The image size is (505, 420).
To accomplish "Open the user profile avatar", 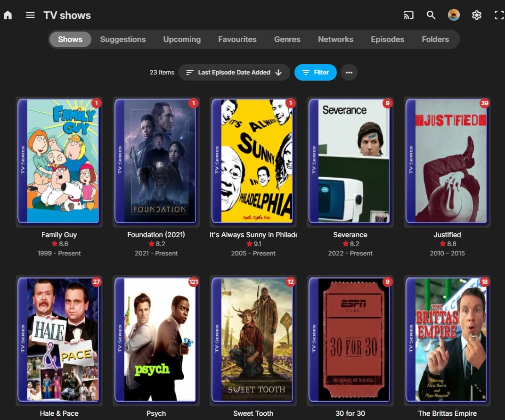I will [454, 15].
